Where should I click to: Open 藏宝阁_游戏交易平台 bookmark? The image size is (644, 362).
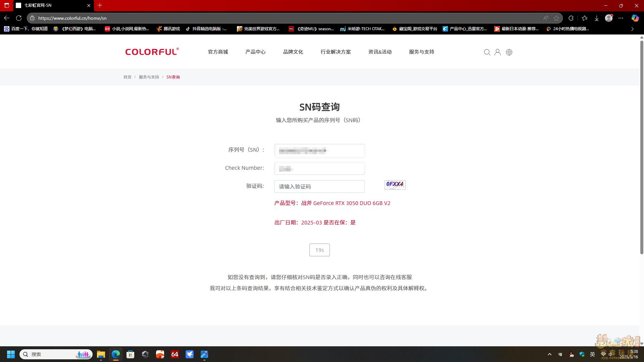[414, 29]
